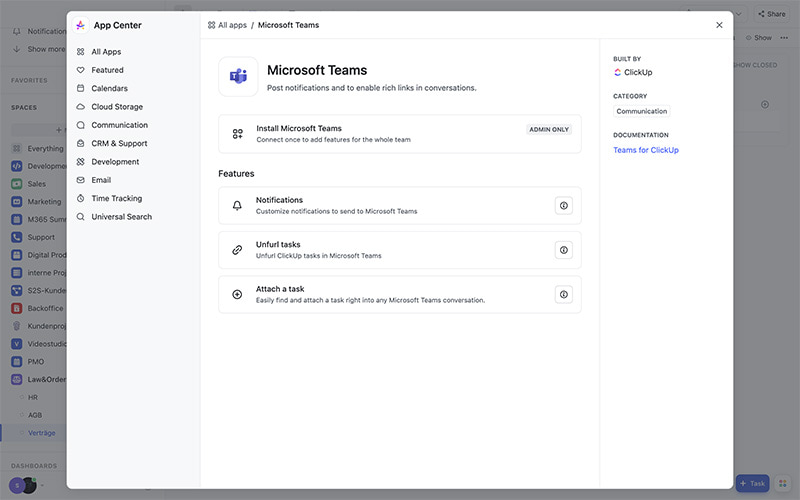Close the App Center dialog

pos(719,25)
